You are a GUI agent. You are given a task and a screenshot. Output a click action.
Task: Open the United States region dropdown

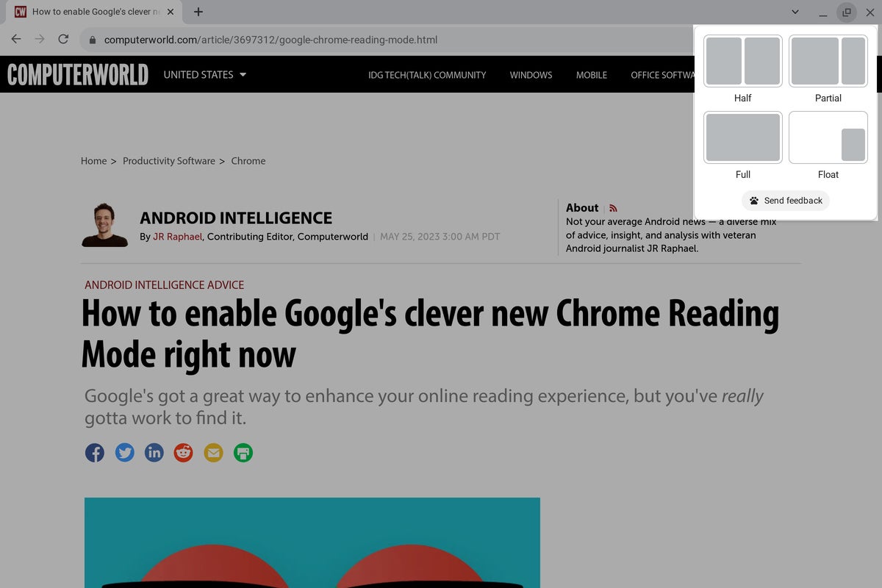click(x=205, y=74)
